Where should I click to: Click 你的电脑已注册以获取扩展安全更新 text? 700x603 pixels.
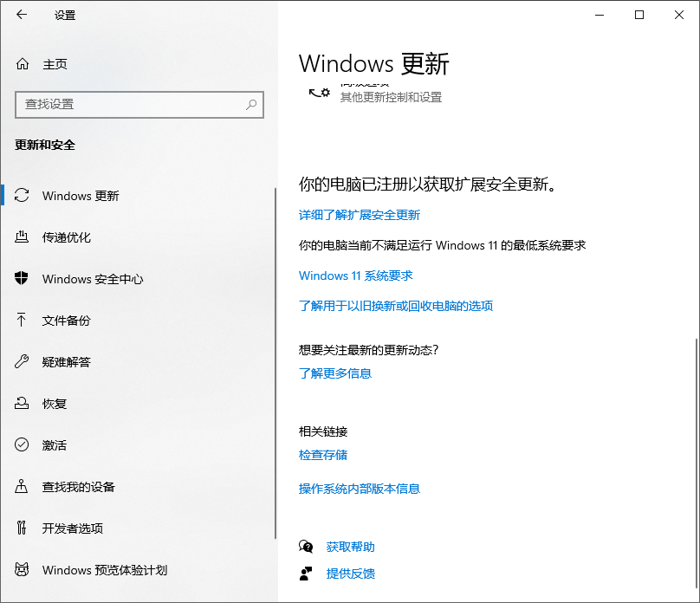pos(428,184)
